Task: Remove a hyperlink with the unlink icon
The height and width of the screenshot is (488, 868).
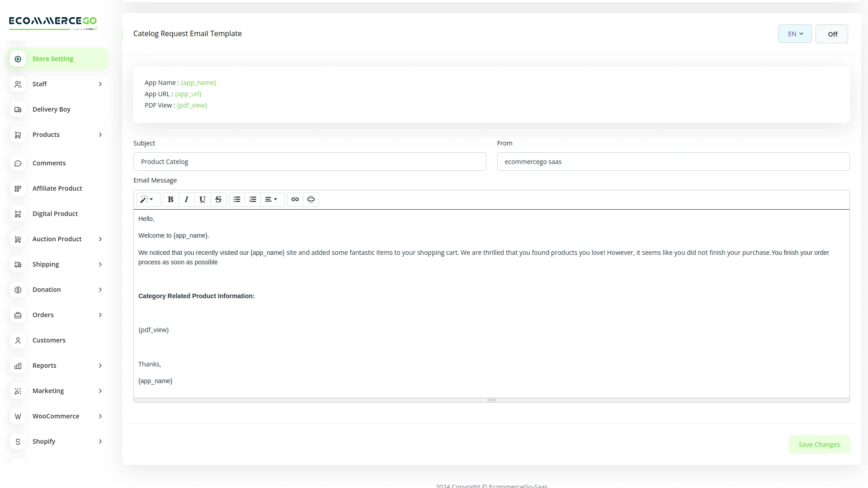Action: (311, 199)
